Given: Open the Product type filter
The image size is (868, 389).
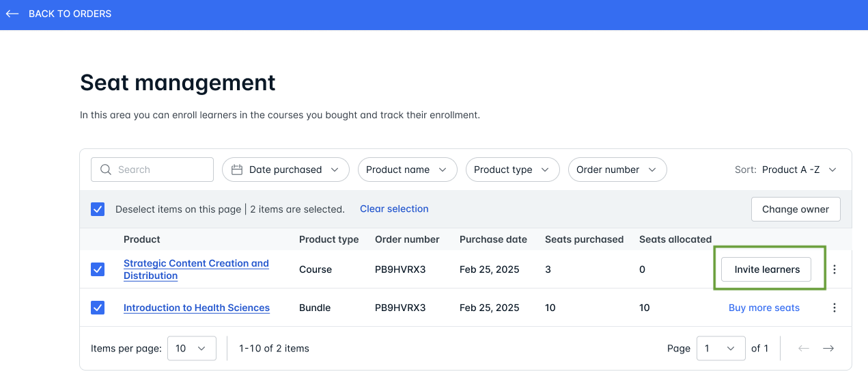Looking at the screenshot, I should coord(512,170).
